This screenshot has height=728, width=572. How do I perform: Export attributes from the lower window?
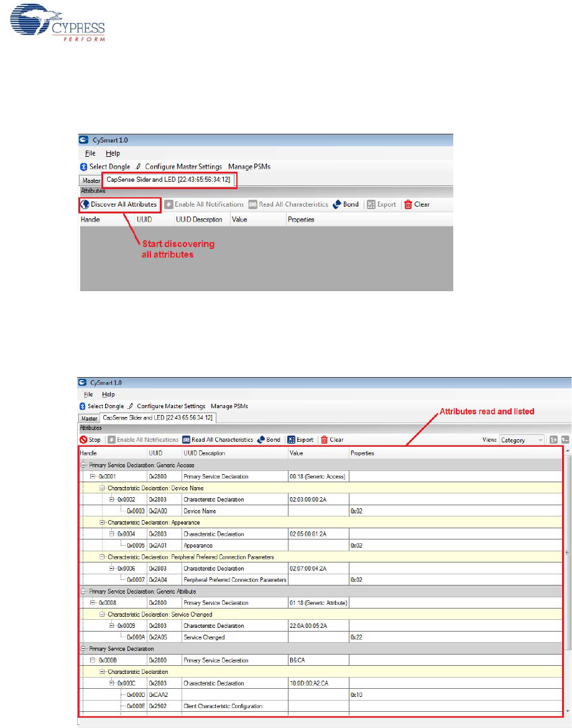point(300,440)
